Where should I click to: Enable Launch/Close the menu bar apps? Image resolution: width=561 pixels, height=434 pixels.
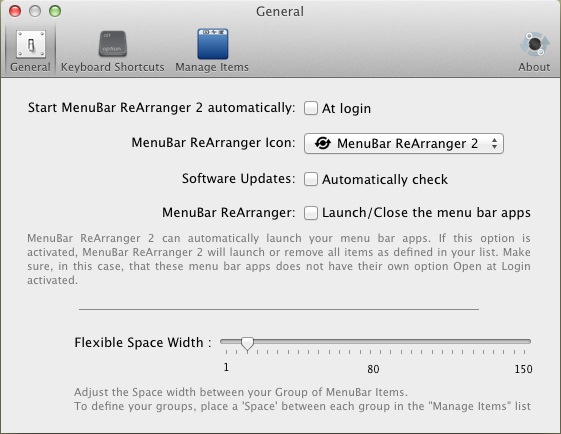coord(311,213)
